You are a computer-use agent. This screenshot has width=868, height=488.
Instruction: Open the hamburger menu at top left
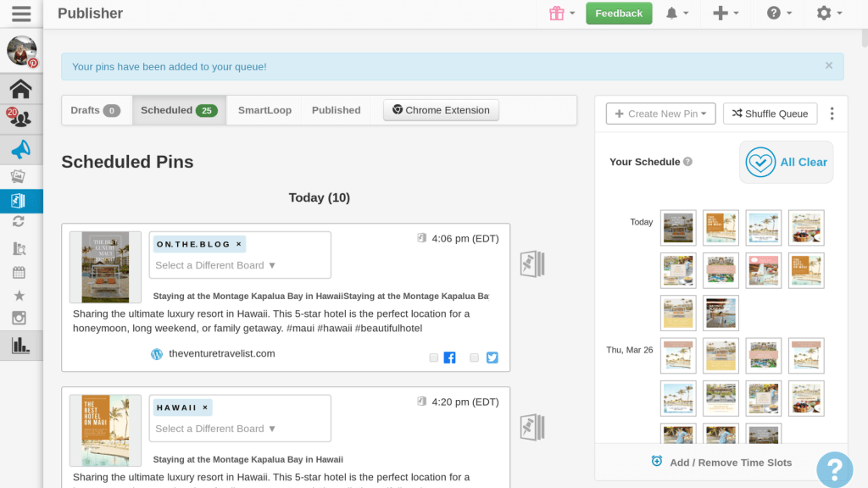[21, 14]
